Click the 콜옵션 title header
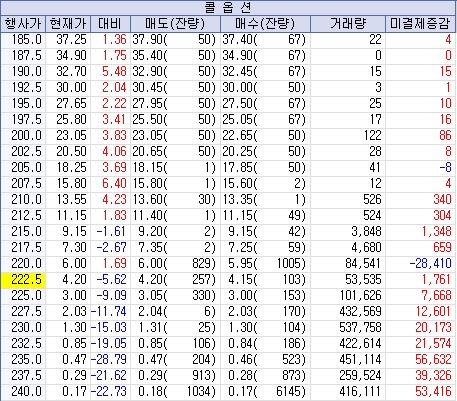This screenshot has width=457, height=401. pos(228,8)
